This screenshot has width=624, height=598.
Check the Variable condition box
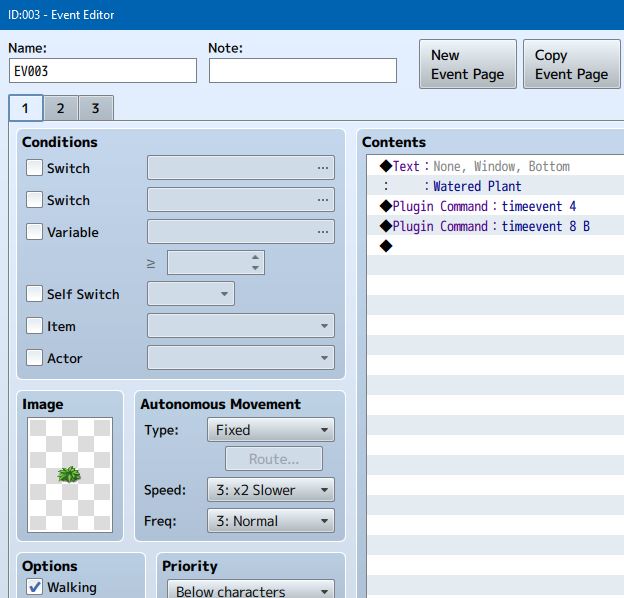35,232
